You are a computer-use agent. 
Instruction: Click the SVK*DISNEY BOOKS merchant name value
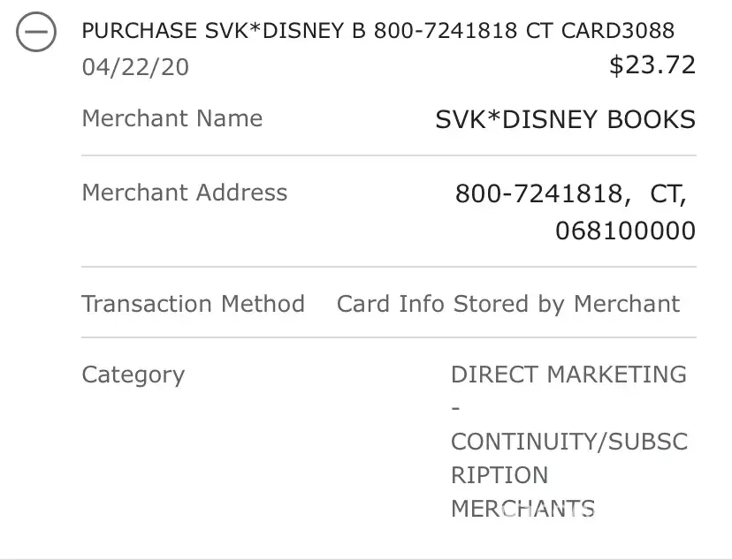pyautogui.click(x=565, y=120)
